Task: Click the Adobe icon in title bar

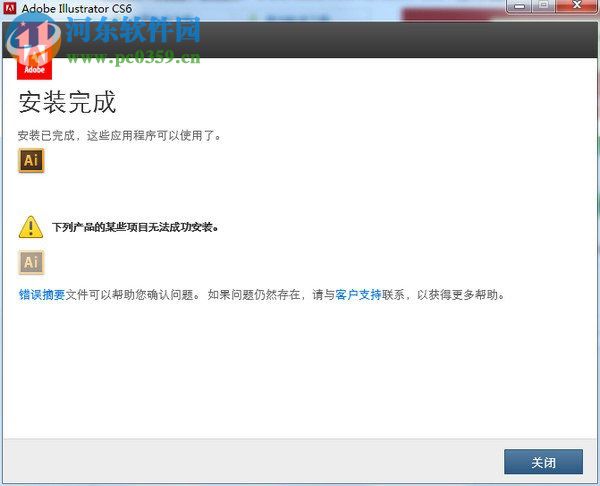Action: [10, 7]
